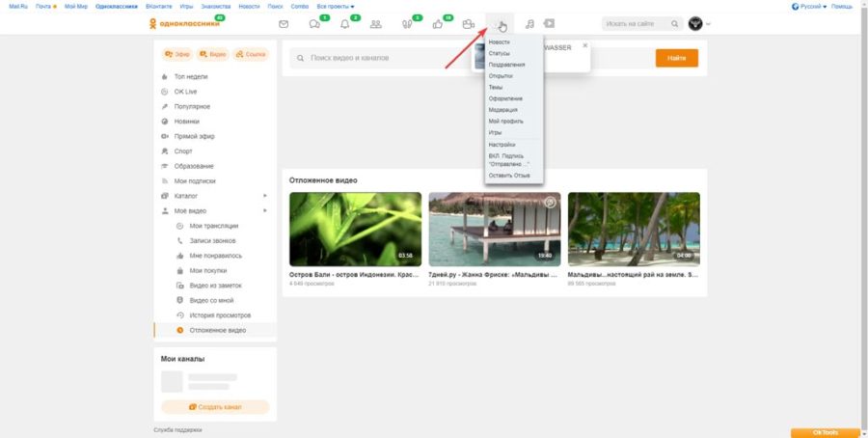Viewport: 868px width, 438px height.
Task: Open the music note icon
Action: 529,24
